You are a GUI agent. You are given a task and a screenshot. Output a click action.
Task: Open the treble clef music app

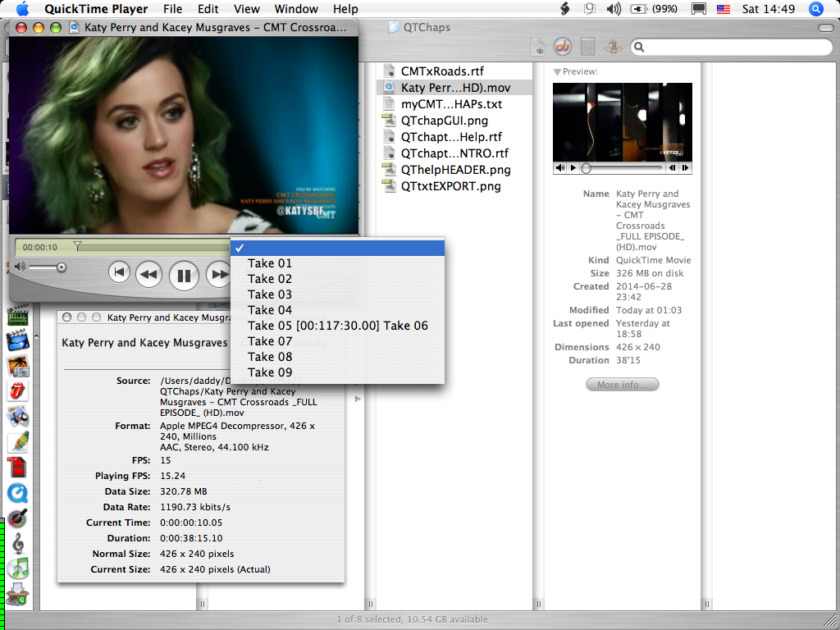coord(18,543)
